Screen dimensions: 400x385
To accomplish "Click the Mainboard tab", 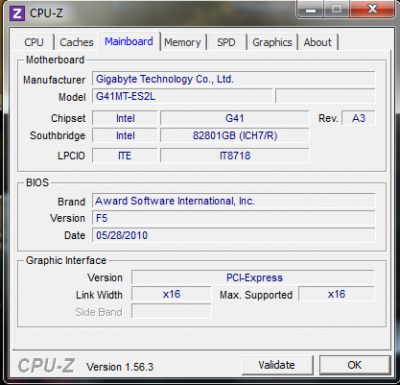I will click(129, 41).
